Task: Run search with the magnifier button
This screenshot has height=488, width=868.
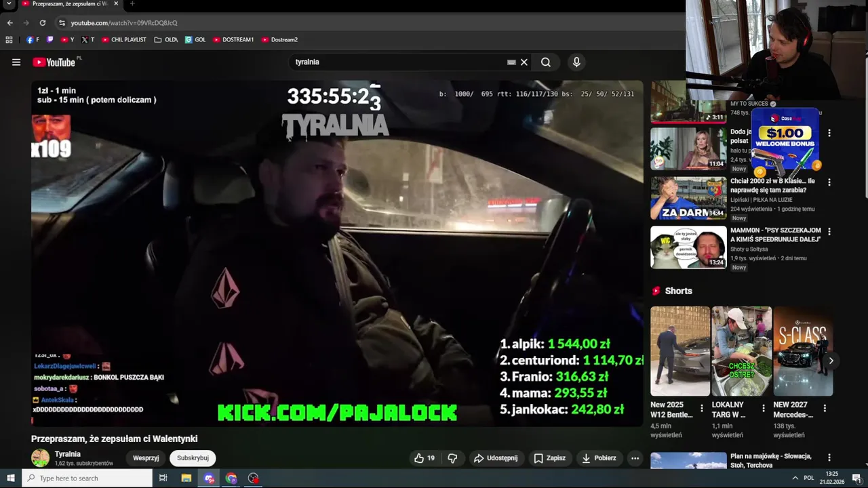Action: point(546,62)
